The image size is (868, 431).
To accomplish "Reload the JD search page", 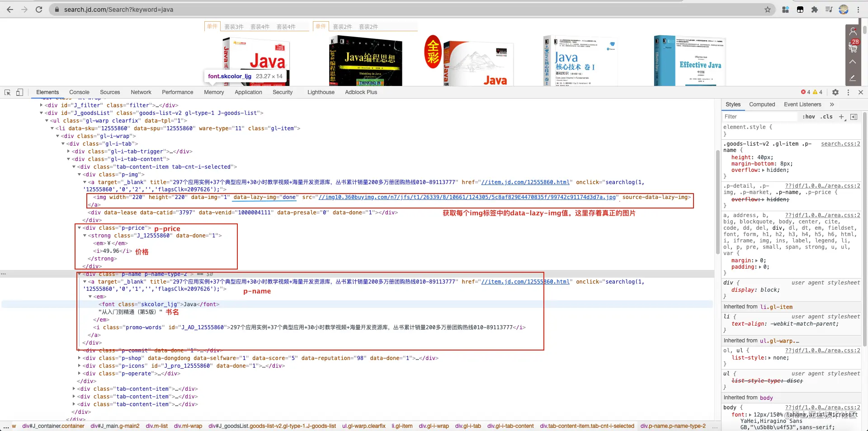I will [39, 9].
